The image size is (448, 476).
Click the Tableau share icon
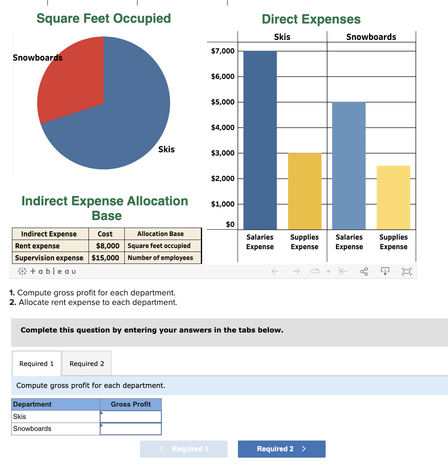coord(364,271)
